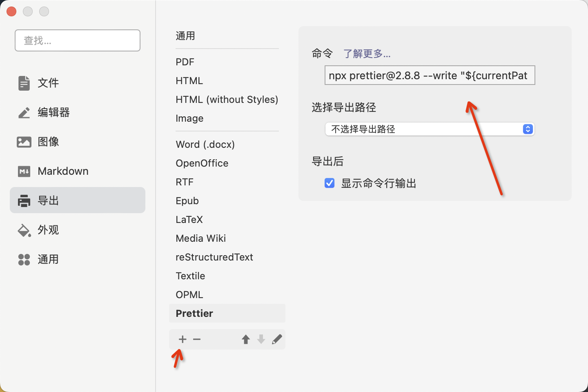The height and width of the screenshot is (392, 588).
Task: Click the pencil icon to rename export item
Action: pyautogui.click(x=277, y=339)
